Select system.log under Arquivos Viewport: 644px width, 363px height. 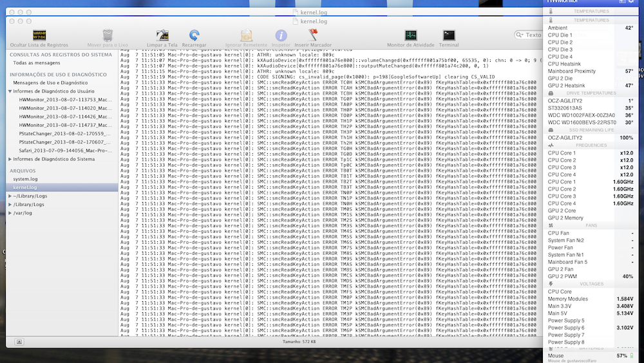[x=26, y=179]
